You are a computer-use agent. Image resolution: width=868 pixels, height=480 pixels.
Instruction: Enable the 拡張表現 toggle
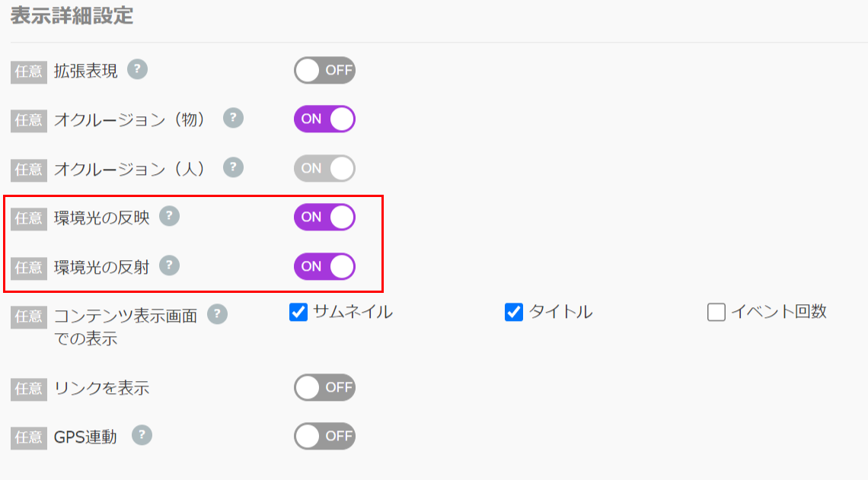[324, 70]
